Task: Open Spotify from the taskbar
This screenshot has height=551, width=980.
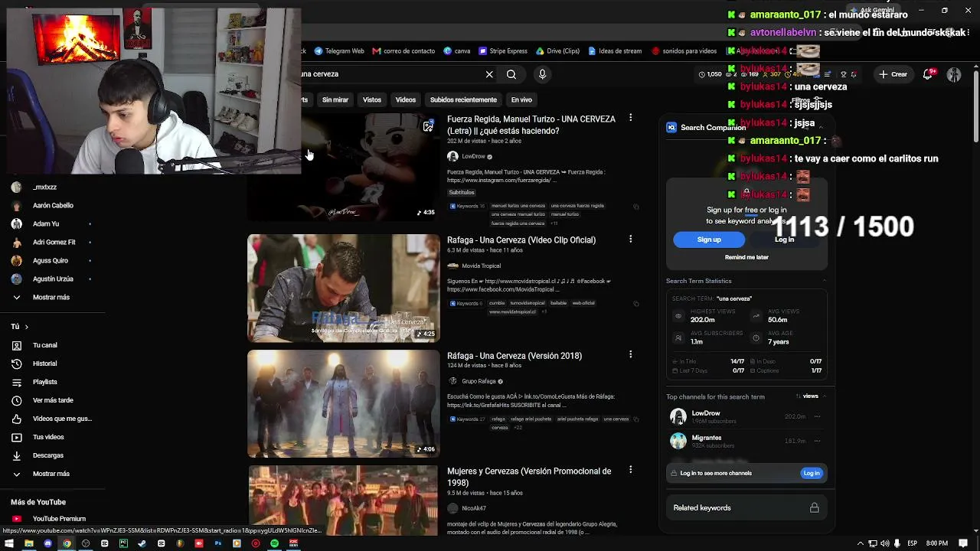Action: [x=274, y=543]
